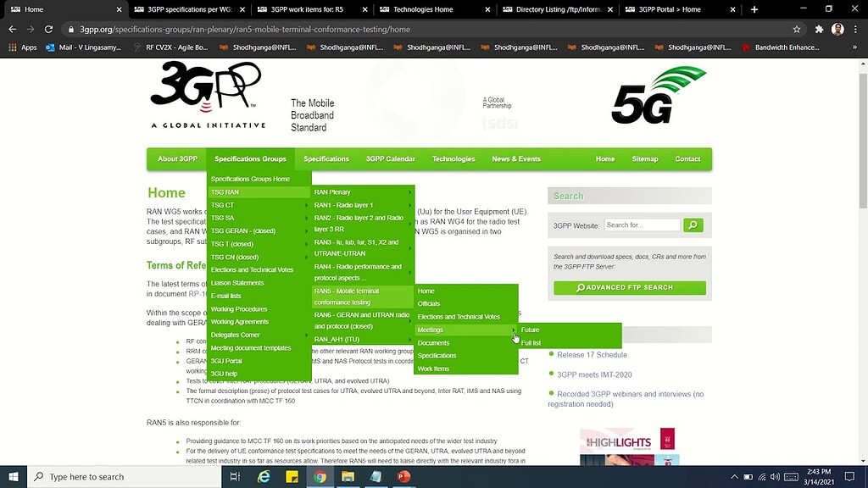Open the Apps shortcut in bookmarks bar
The image size is (868, 488).
[23, 47]
